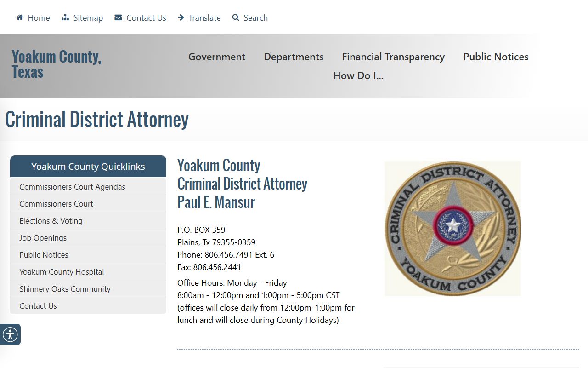Open the Job Openings quicklink

coord(88,238)
